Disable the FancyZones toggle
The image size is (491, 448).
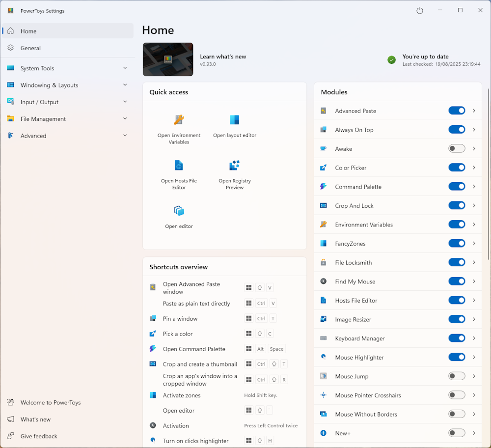click(x=457, y=244)
